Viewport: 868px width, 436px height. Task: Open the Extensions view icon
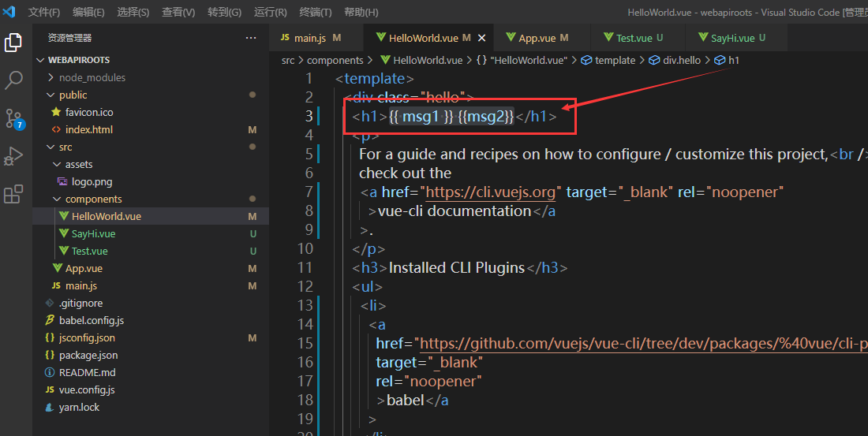point(13,194)
